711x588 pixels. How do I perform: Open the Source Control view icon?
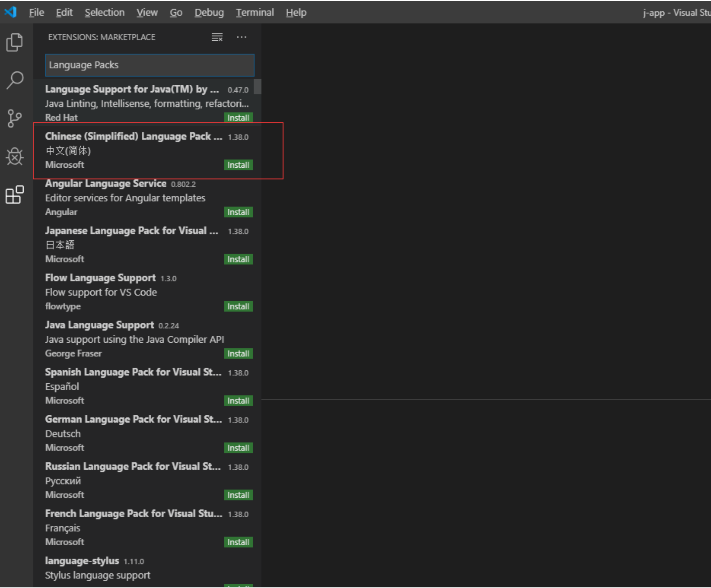(15, 118)
